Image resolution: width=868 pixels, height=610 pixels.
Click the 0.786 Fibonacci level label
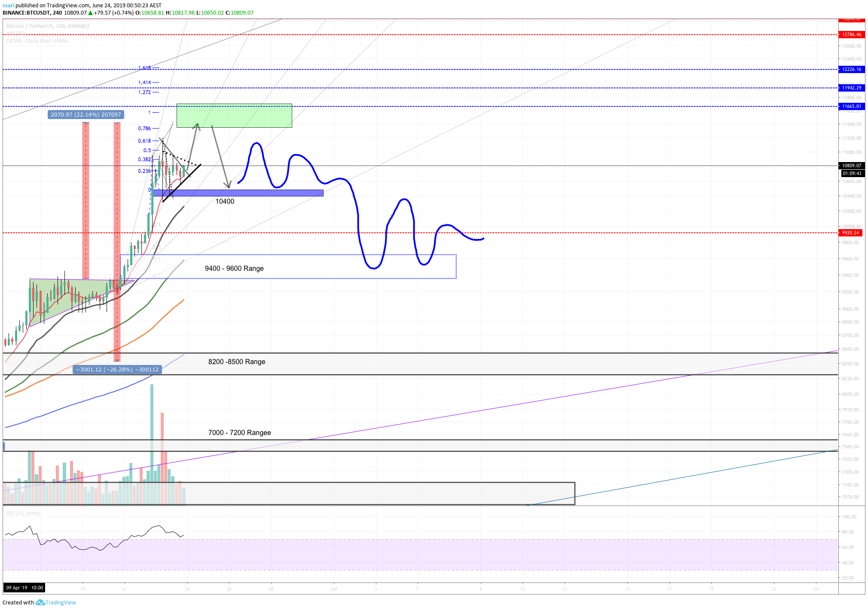[144, 128]
